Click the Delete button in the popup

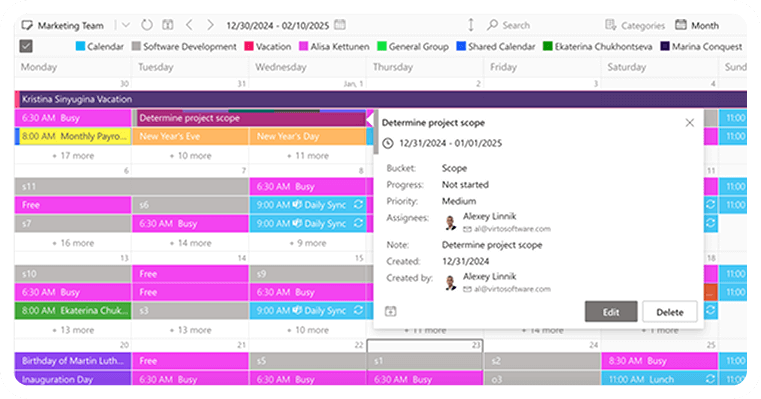point(670,312)
